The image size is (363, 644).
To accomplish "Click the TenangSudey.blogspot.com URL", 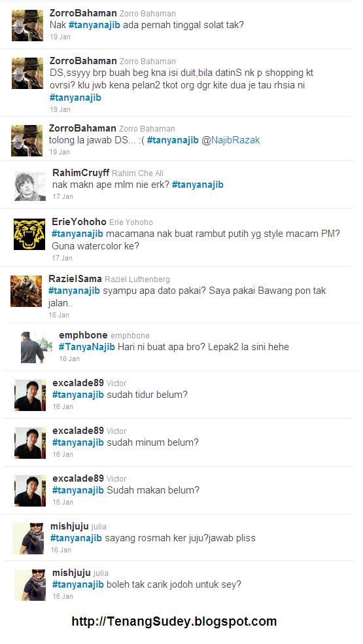I will pos(174,621).
